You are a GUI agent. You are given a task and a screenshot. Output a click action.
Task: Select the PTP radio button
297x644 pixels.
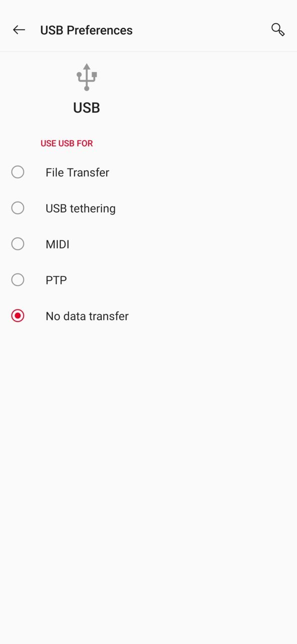(18, 280)
